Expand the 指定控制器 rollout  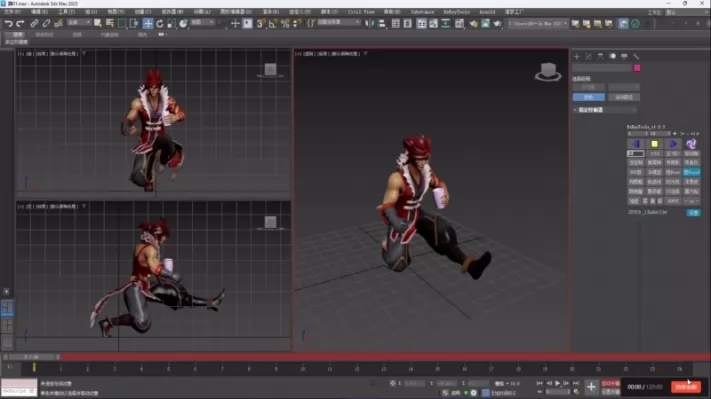[605, 110]
